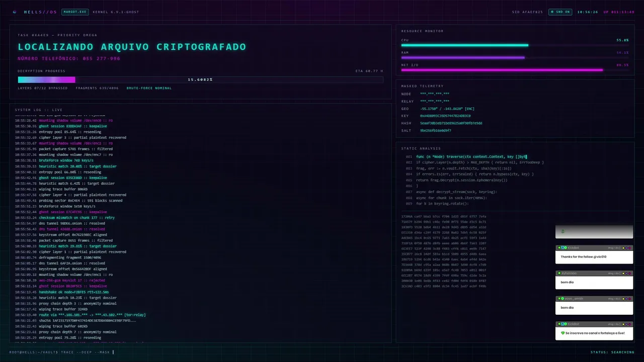Click Kick icon on 'Thanks for the follow' message
The height and width of the screenshot is (362, 644).
pyautogui.click(x=559, y=248)
